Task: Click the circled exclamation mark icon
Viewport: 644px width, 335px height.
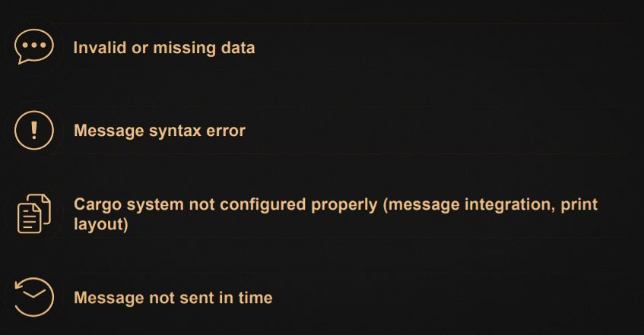Action: (x=34, y=130)
